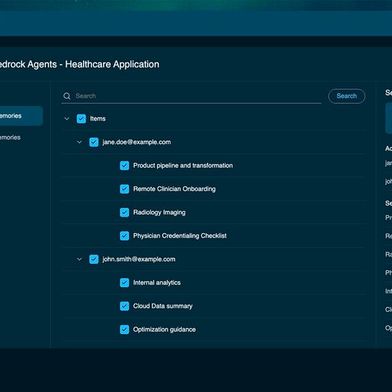Collapse the Items tree root
This screenshot has width=392, height=392.
pyautogui.click(x=67, y=119)
